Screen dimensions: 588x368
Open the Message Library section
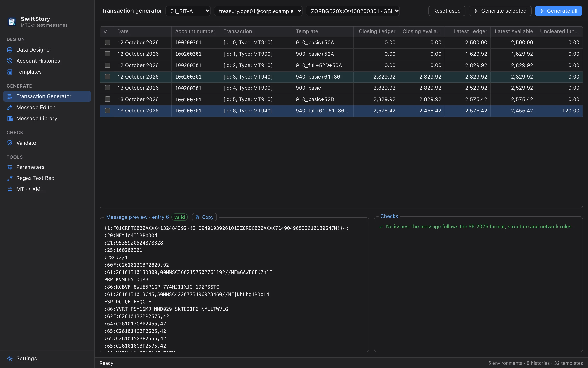tap(47, 119)
